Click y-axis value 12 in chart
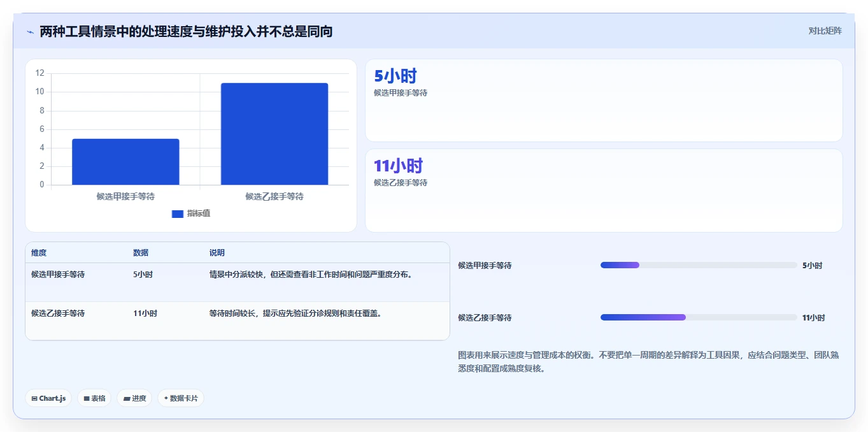The width and height of the screenshot is (868, 432). click(40, 73)
